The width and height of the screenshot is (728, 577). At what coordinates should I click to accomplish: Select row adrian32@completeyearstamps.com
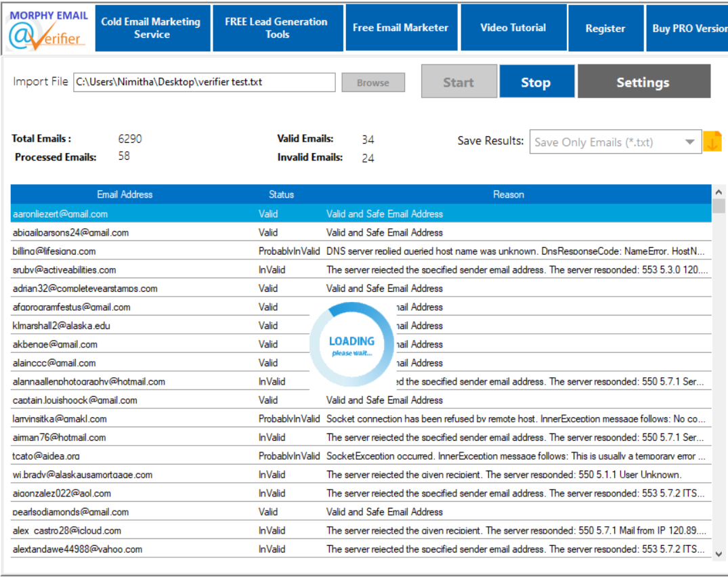[x=361, y=288]
